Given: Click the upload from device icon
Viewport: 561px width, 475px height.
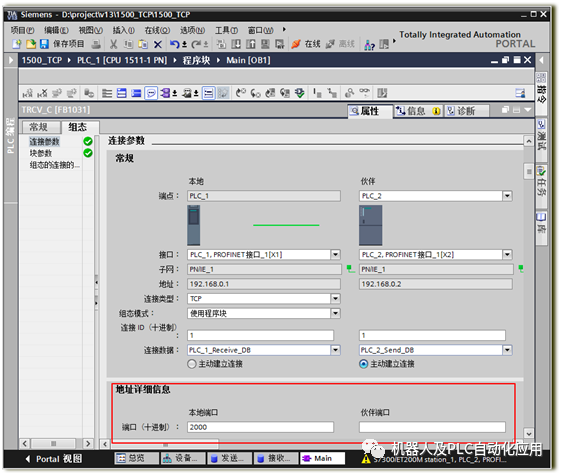Looking at the screenshot, I should point(251,44).
